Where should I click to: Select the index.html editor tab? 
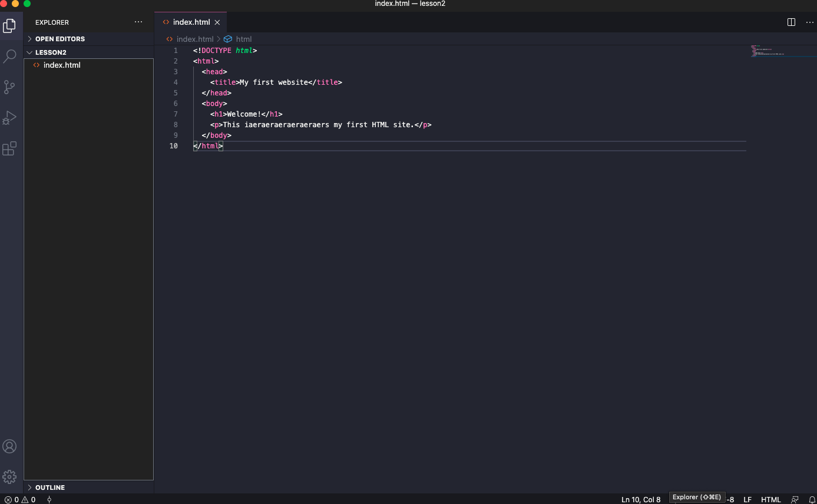point(191,22)
